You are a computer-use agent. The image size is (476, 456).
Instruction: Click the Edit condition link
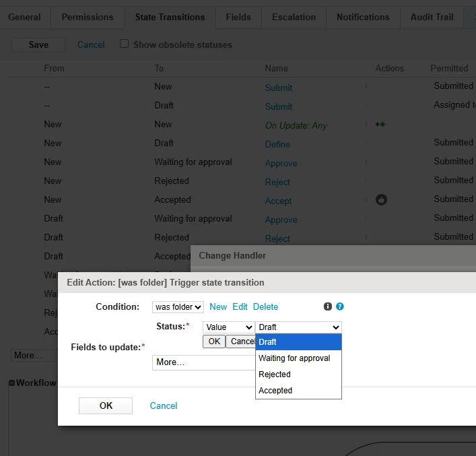click(x=240, y=307)
